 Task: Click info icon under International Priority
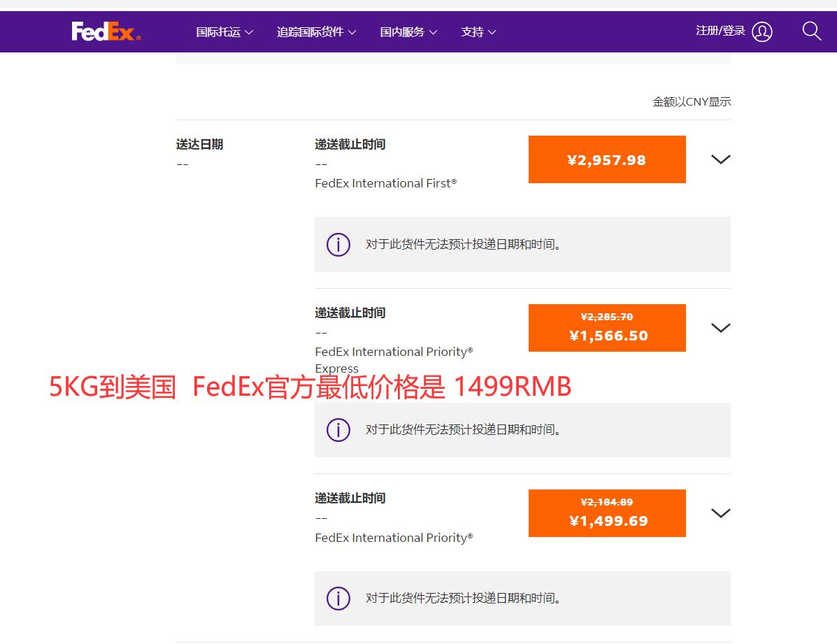tap(338, 599)
